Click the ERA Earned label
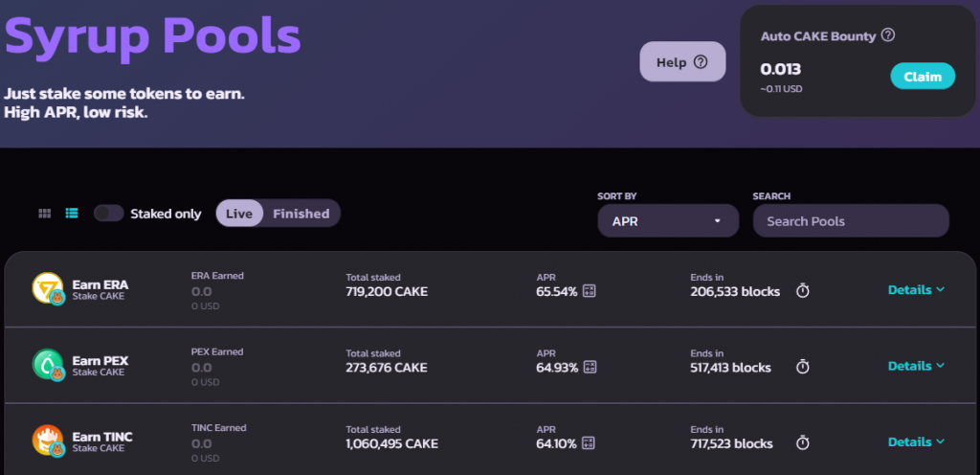This screenshot has width=980, height=475. [x=217, y=276]
